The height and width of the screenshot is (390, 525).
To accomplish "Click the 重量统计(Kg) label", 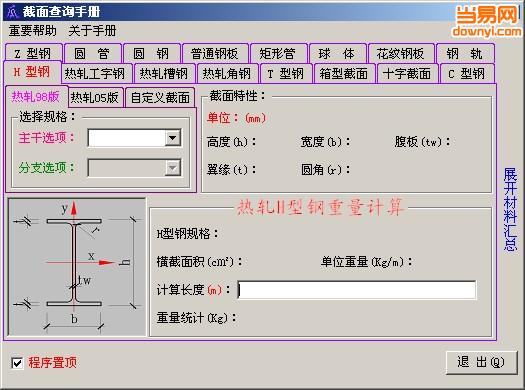I will tap(197, 317).
